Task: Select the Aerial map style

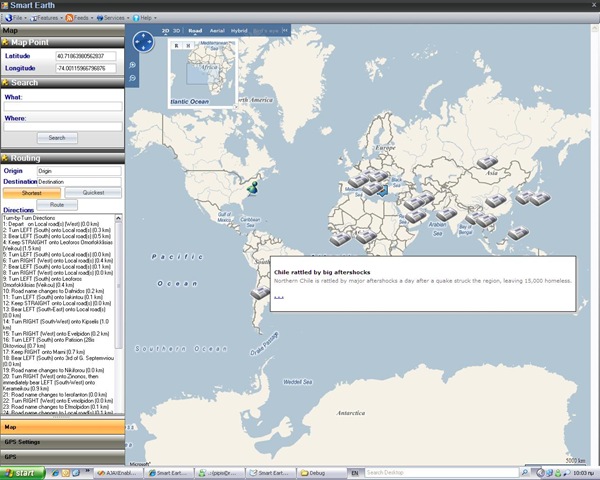Action: point(217,31)
